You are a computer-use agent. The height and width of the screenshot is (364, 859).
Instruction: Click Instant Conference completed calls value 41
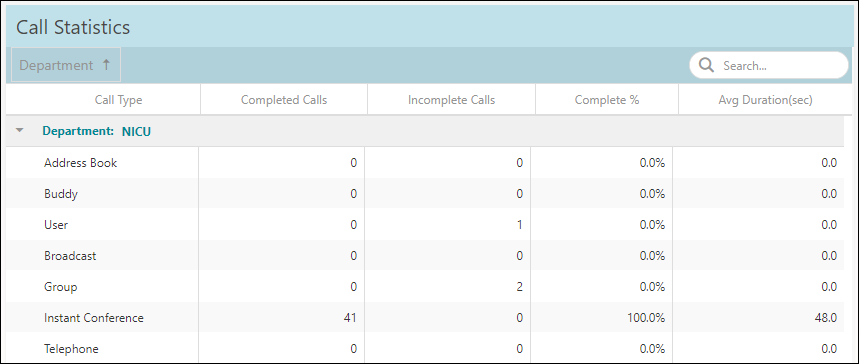pyautogui.click(x=349, y=318)
